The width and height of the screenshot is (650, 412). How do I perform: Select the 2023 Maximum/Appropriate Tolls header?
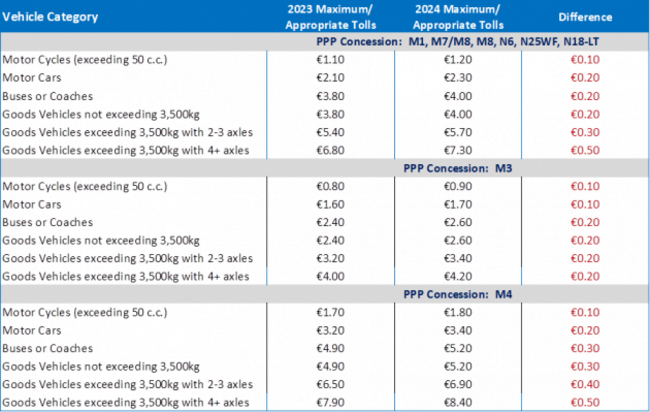tap(330, 17)
